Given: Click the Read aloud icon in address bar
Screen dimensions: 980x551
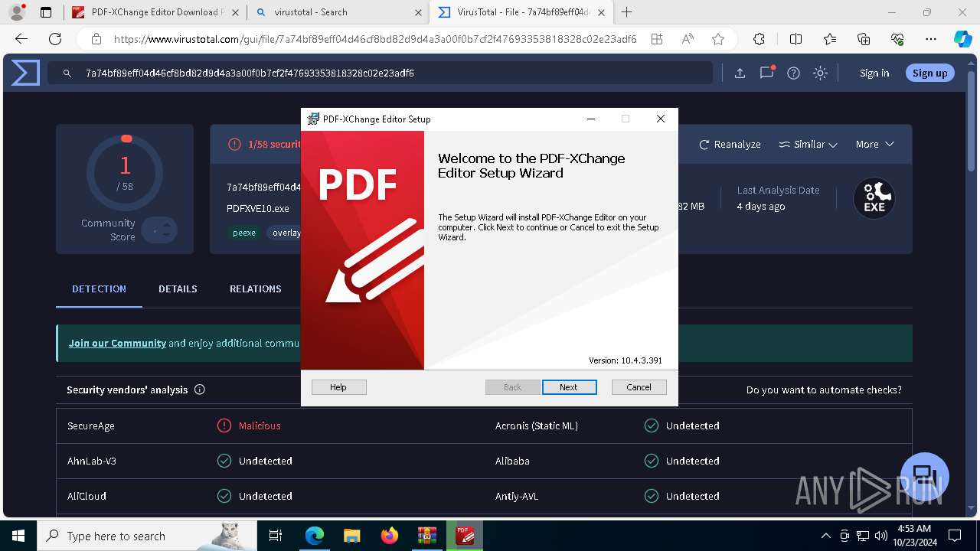Looking at the screenshot, I should (688, 39).
